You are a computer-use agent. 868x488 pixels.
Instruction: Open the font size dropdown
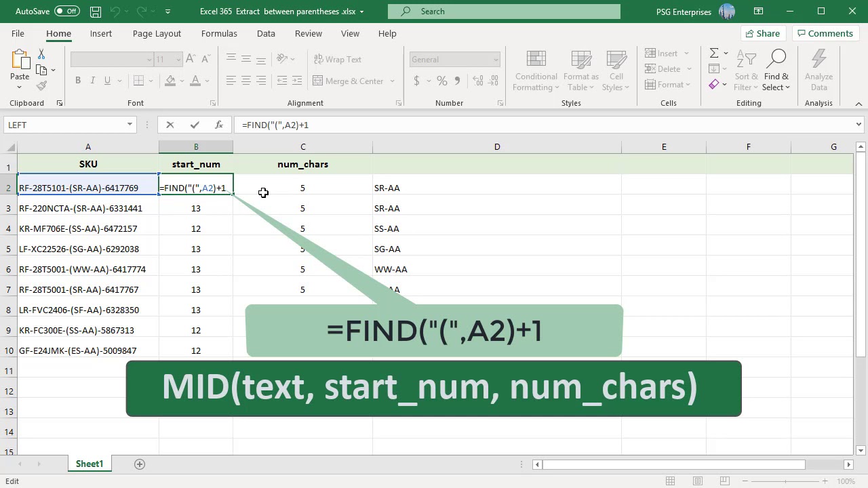coord(178,60)
